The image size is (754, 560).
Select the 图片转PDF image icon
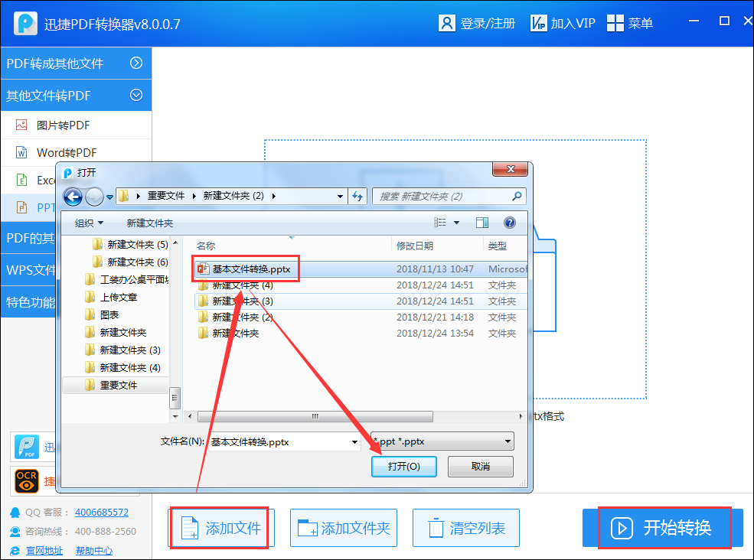(x=21, y=125)
